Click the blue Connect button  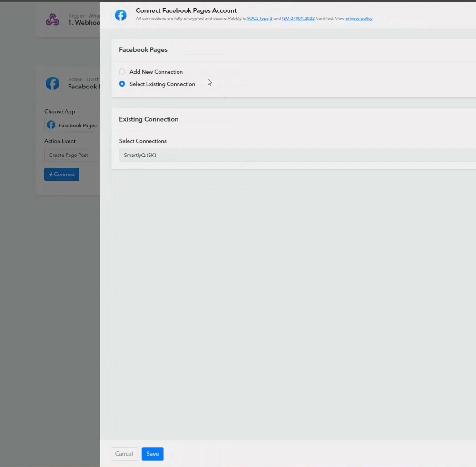coord(61,175)
